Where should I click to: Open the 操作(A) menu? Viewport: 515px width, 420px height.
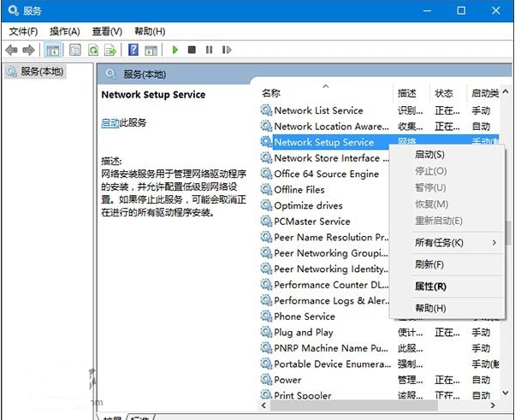click(64, 31)
